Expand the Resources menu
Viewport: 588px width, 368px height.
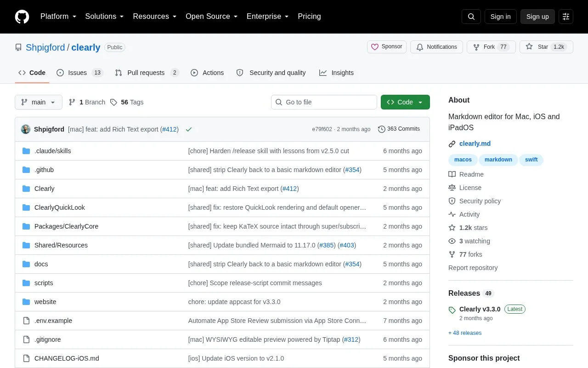[155, 17]
